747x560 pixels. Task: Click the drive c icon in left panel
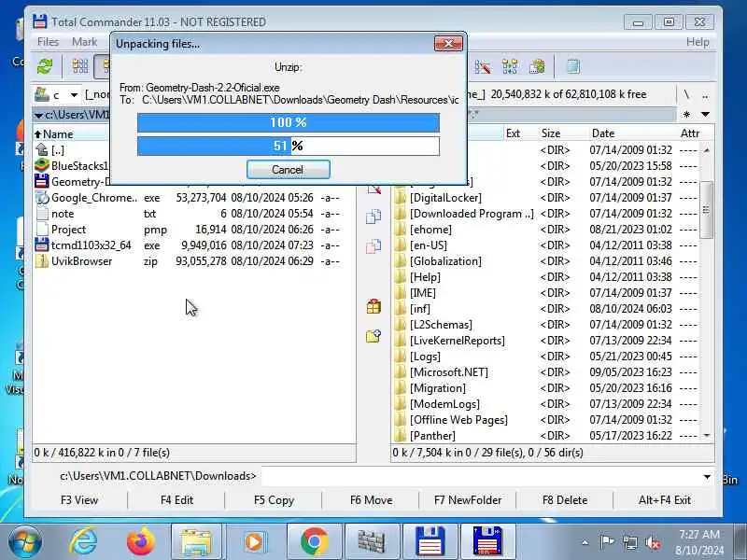coord(42,95)
